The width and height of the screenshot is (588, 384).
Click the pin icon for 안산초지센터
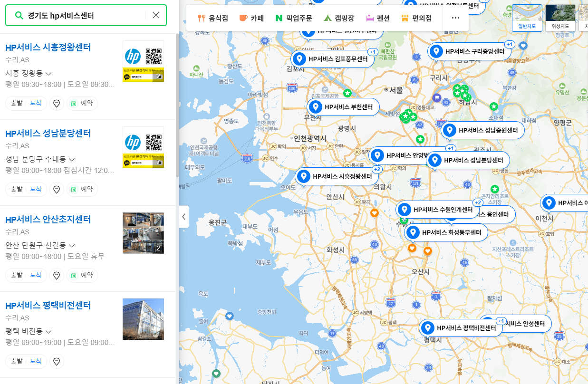[57, 275]
